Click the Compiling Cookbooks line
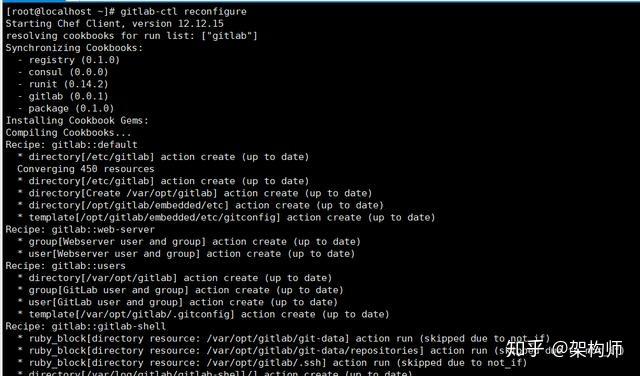 (x=68, y=133)
